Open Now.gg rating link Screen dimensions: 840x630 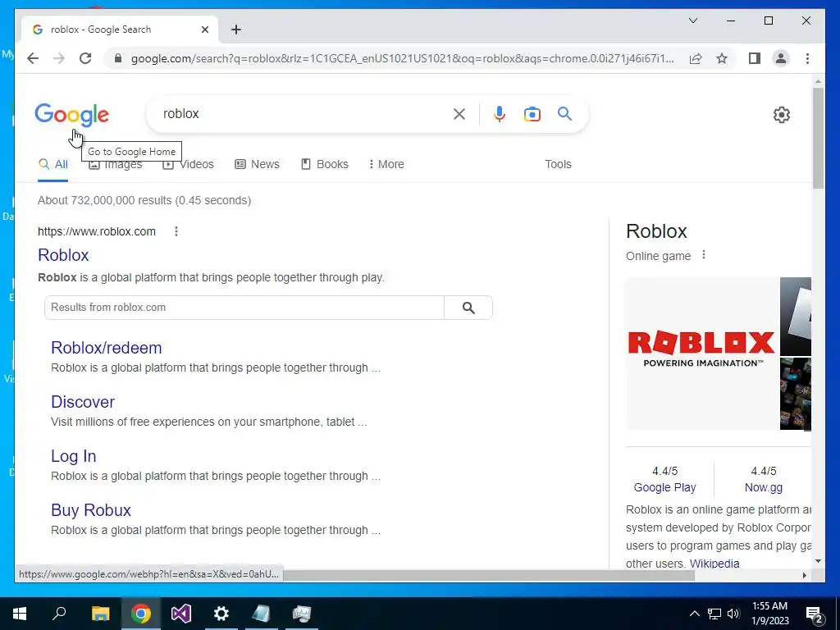pos(764,487)
